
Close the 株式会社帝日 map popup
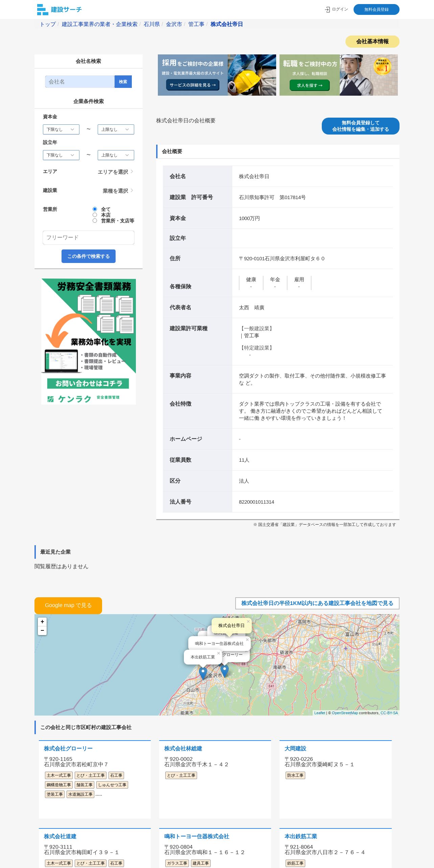[248, 621]
